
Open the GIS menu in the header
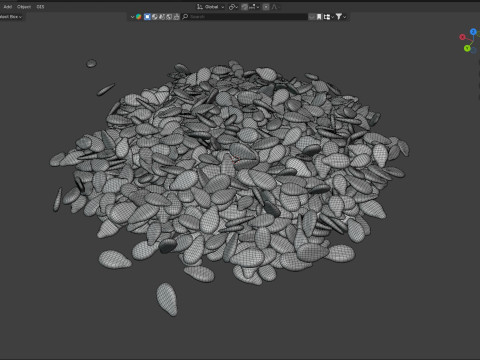click(x=40, y=7)
